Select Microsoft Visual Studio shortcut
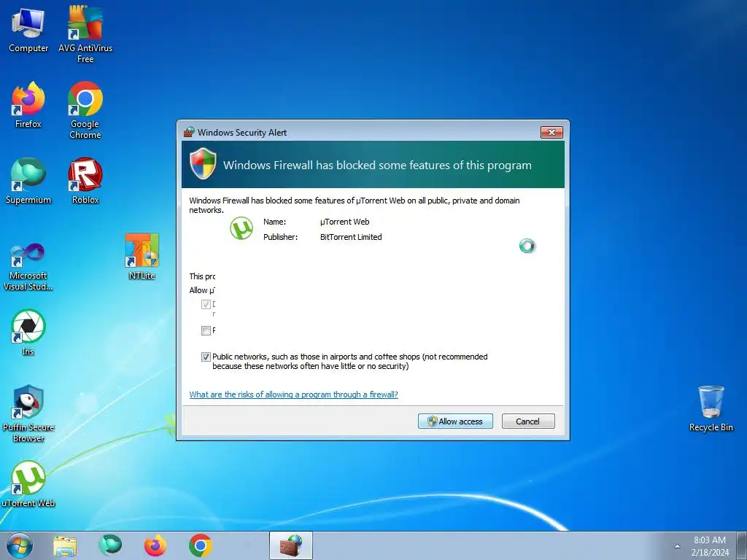 pyautogui.click(x=28, y=267)
